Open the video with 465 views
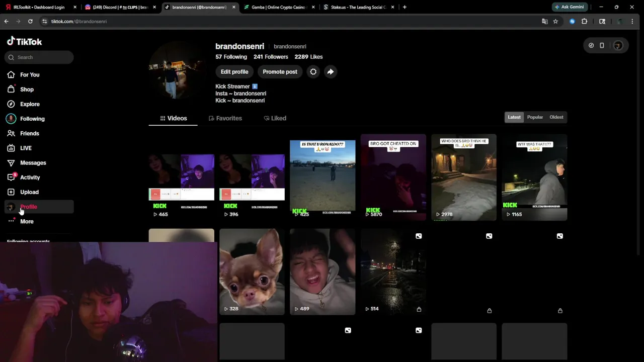 (x=181, y=177)
